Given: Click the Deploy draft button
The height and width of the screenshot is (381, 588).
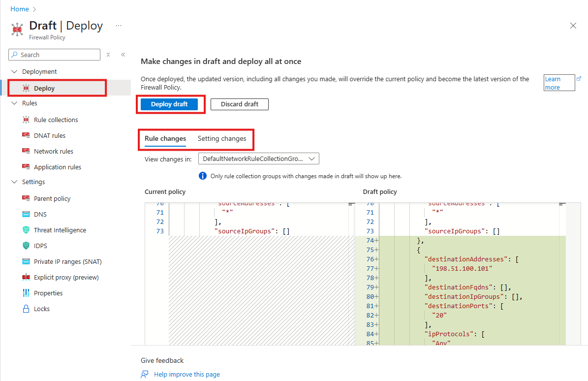Looking at the screenshot, I should click(169, 104).
